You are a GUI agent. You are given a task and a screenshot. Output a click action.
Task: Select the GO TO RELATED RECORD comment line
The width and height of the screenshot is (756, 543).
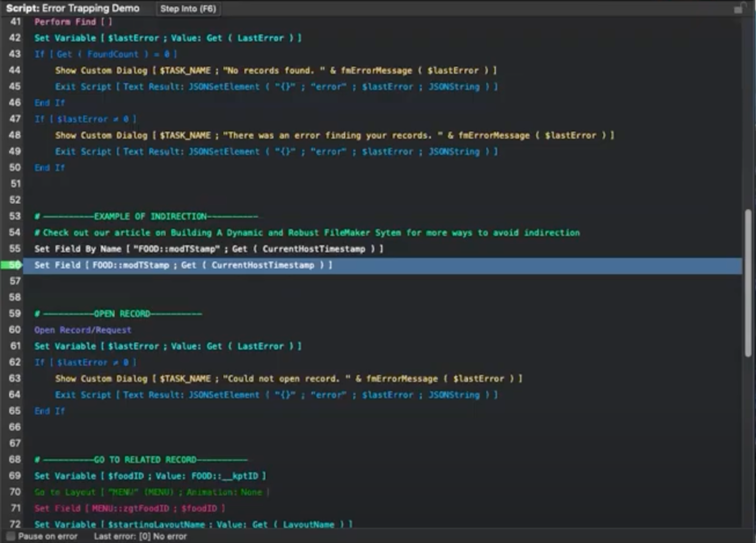(x=382, y=460)
